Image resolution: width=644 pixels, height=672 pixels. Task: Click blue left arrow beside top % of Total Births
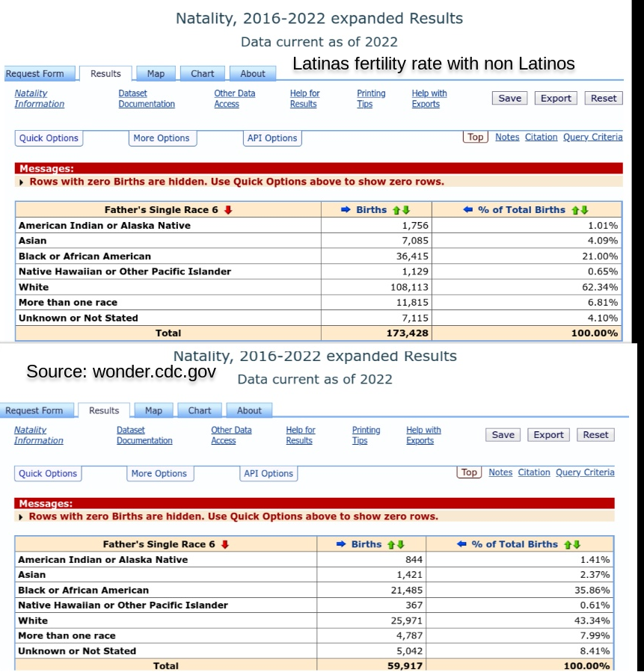click(467, 209)
